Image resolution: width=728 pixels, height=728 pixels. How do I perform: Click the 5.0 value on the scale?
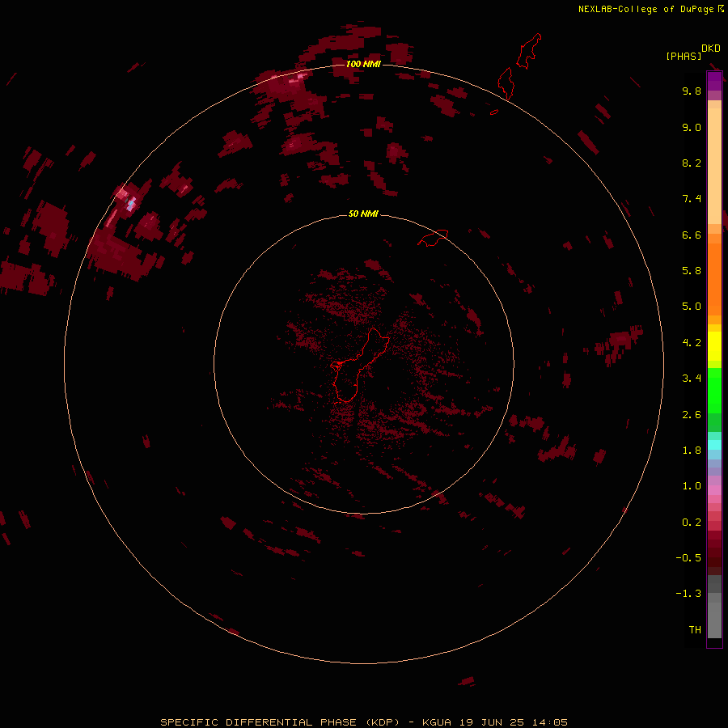click(692, 307)
